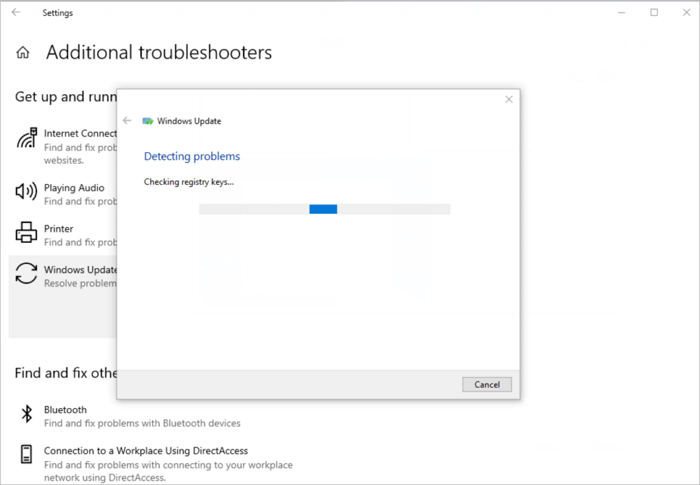Cancel the Windows Update troubleshooter
700x485 pixels.
tap(487, 385)
